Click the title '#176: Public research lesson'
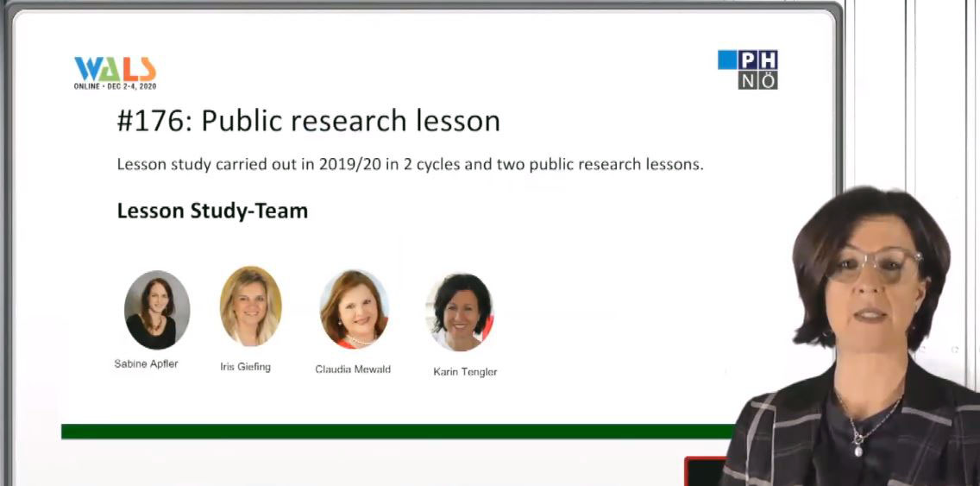The height and width of the screenshot is (486, 980). pos(309,122)
